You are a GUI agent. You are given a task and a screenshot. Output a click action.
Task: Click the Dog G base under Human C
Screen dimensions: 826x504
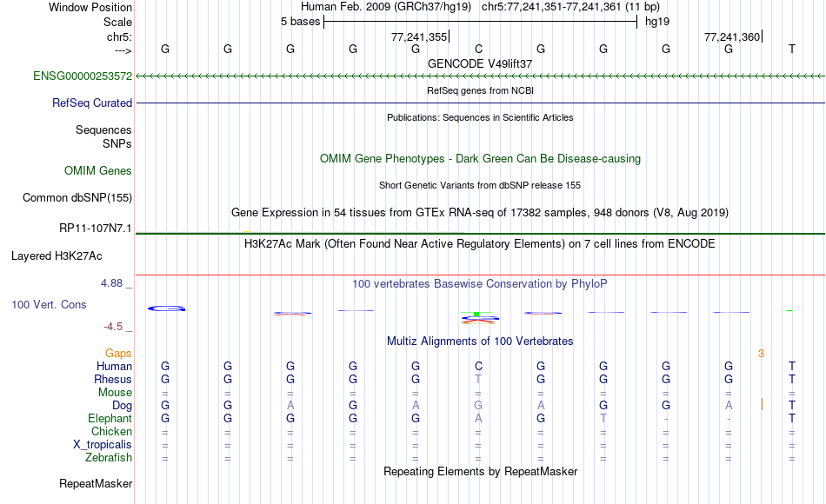click(x=478, y=406)
